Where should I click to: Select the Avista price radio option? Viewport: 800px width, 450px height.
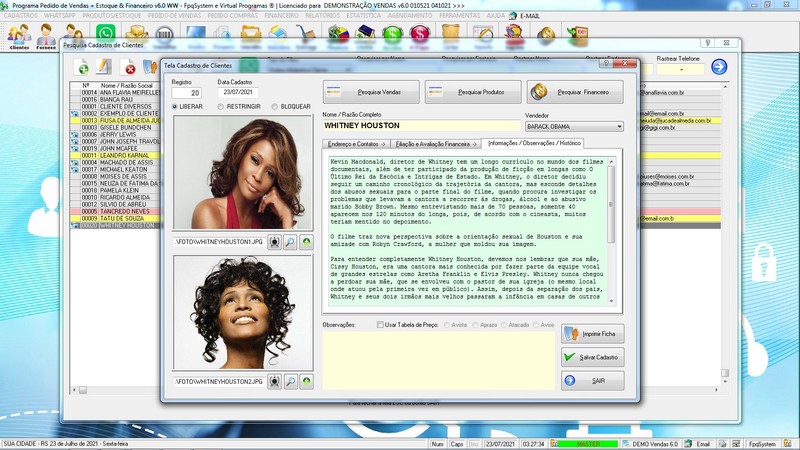coord(447,324)
